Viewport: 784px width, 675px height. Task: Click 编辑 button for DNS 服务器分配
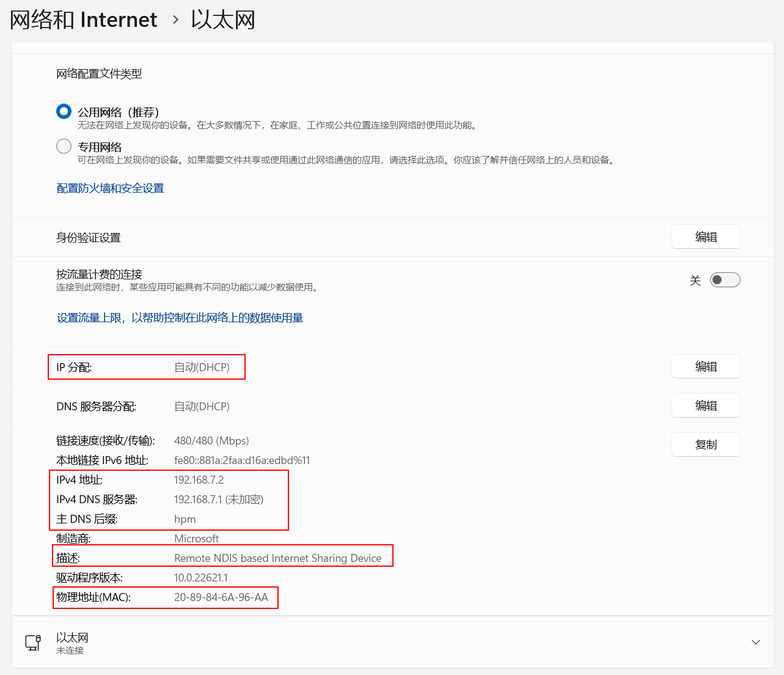coord(706,405)
